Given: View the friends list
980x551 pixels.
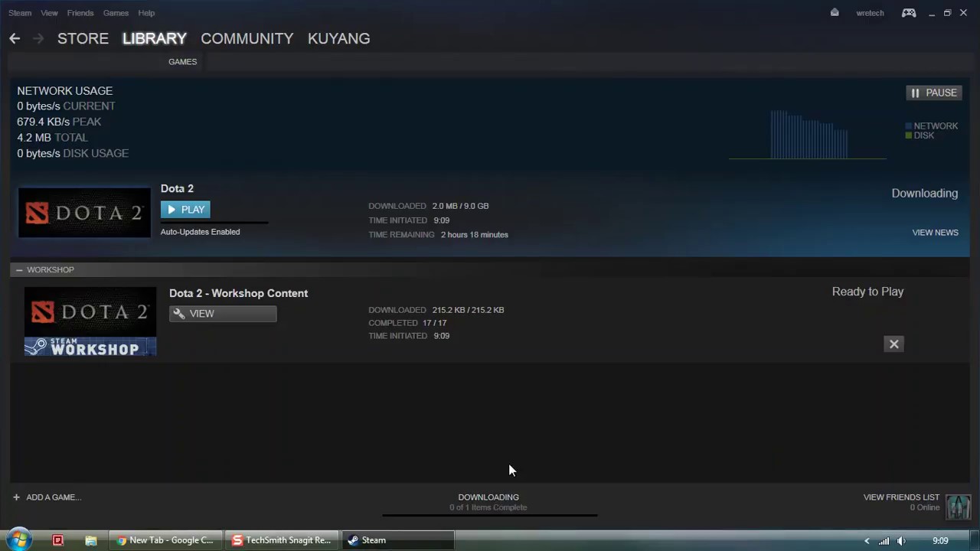Looking at the screenshot, I should coord(901,497).
